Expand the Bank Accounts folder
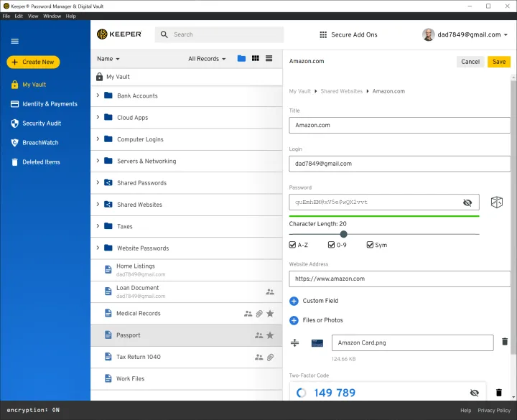Viewport: 517px width, 420px height. point(98,95)
